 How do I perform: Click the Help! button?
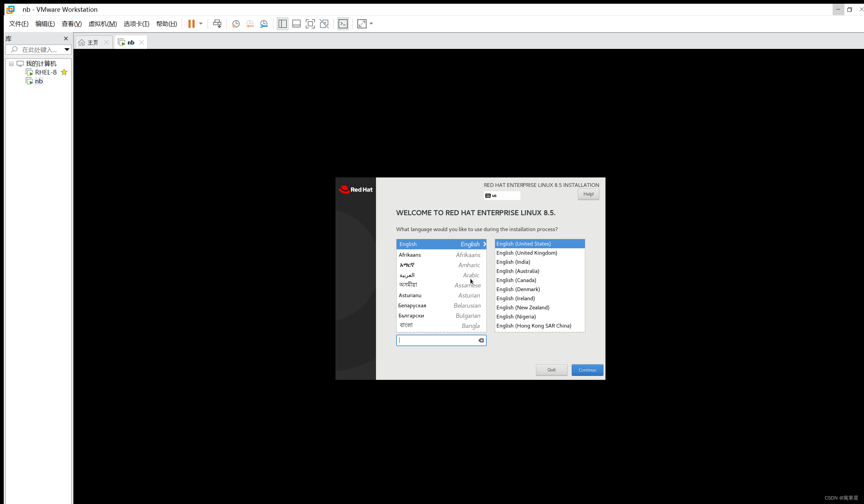(x=588, y=194)
